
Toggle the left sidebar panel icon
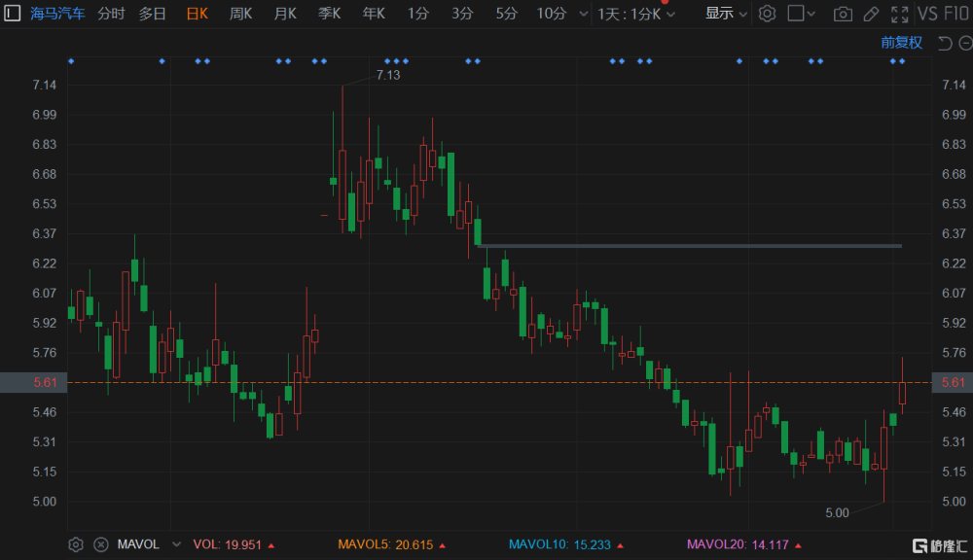coord(12,13)
